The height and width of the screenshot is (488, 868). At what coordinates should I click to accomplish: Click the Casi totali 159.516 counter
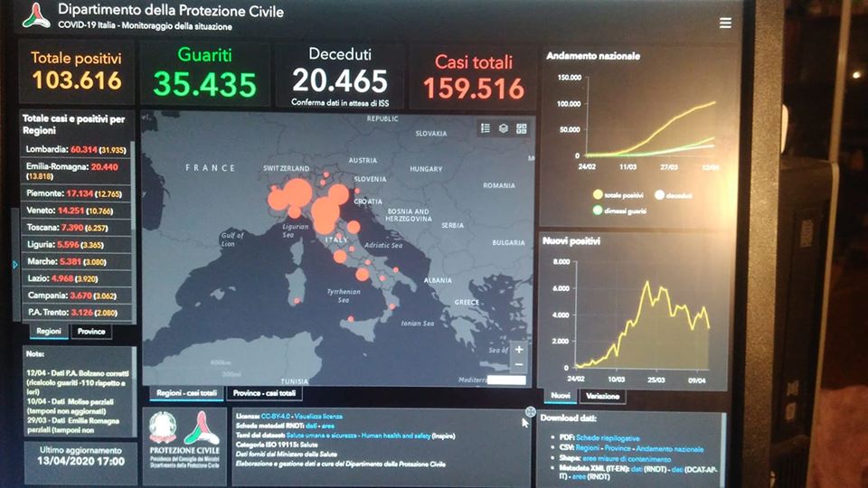474,78
